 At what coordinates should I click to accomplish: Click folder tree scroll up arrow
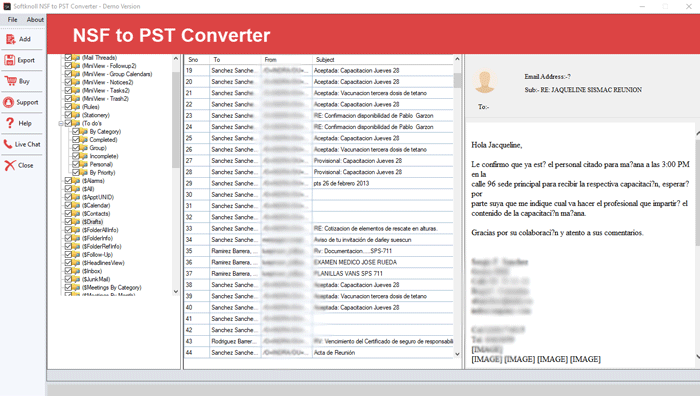[x=175, y=58]
